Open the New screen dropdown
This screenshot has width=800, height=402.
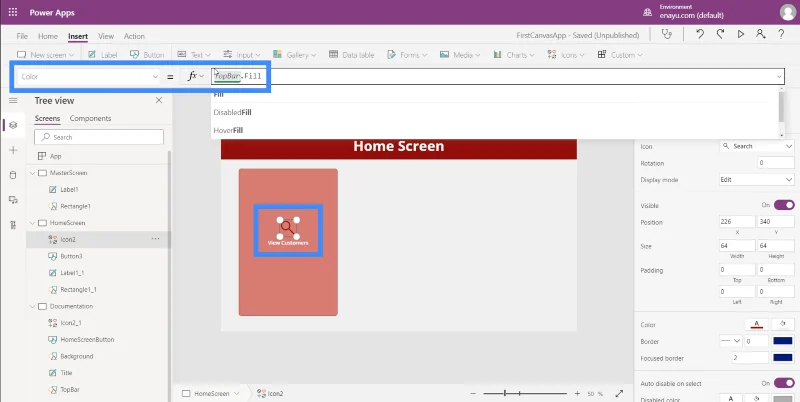[45, 55]
